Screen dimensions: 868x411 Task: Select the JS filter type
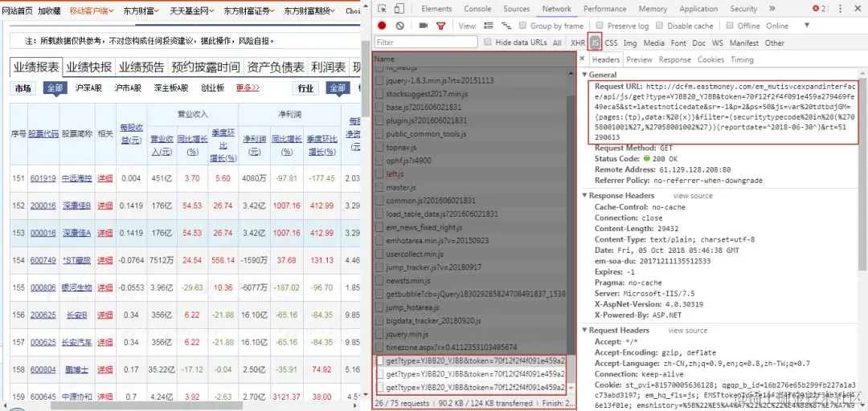coord(595,43)
